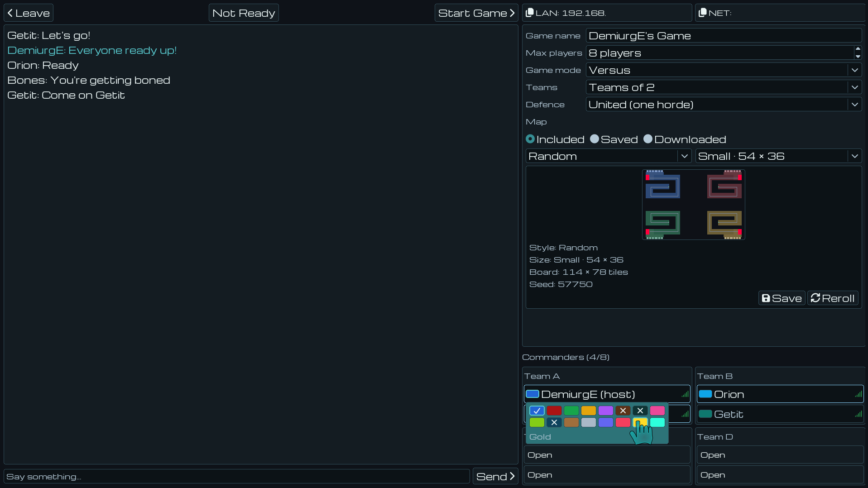Choose the coral red color swatch
This screenshot has width=868, height=488.
click(x=623, y=422)
